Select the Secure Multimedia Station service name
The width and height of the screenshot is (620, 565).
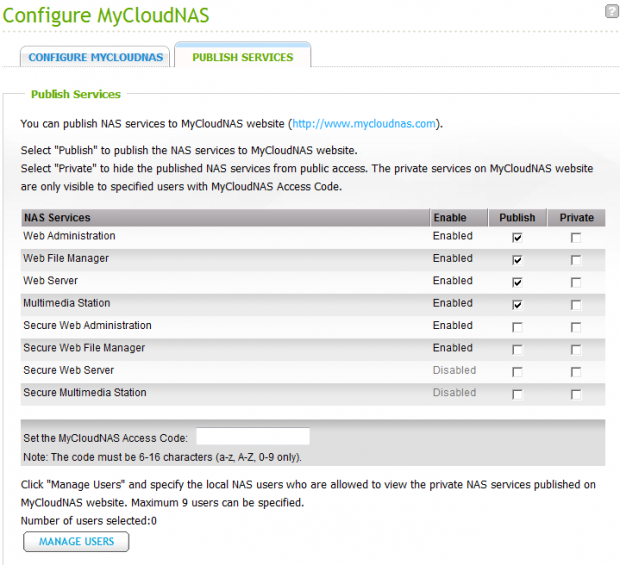tap(85, 393)
